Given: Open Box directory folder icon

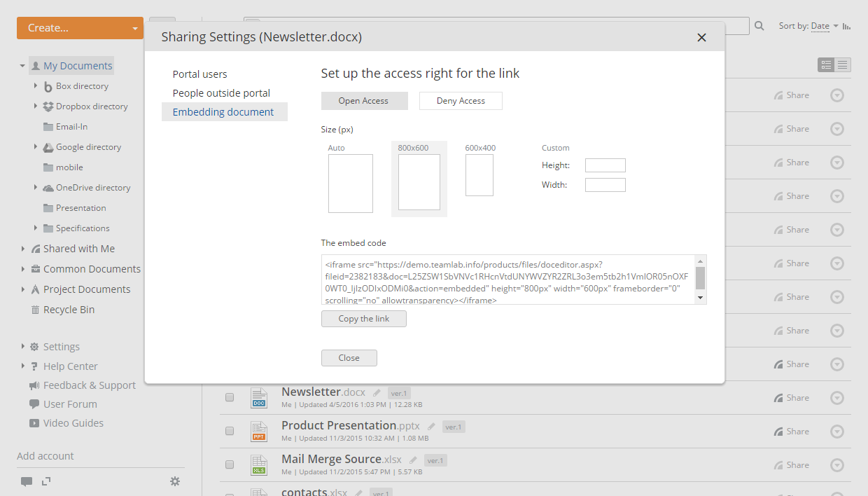Looking at the screenshot, I should pyautogui.click(x=48, y=87).
